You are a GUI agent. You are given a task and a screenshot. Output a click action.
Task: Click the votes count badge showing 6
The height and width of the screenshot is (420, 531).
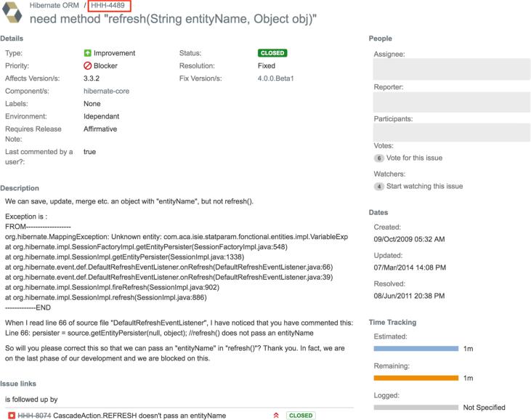378,158
